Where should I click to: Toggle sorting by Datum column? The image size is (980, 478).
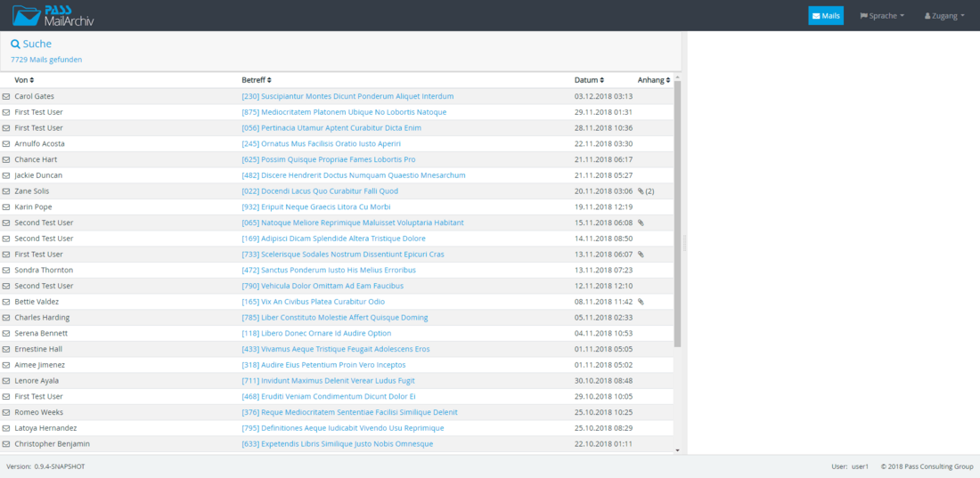[x=589, y=80]
